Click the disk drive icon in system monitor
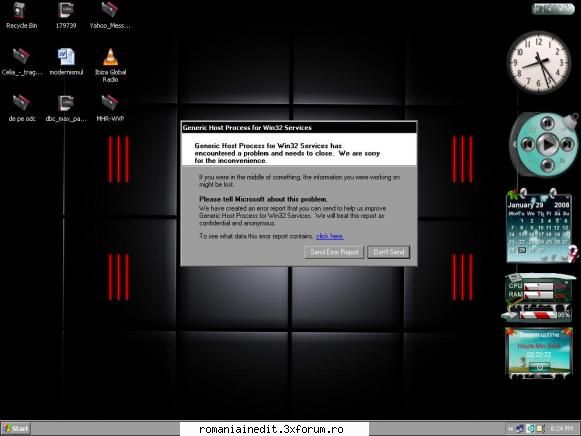Screen dimensions: 581x436 click(509, 316)
